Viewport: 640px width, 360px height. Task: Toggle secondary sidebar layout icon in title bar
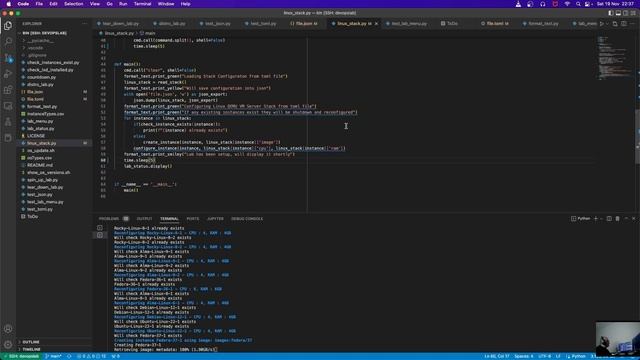626,13
